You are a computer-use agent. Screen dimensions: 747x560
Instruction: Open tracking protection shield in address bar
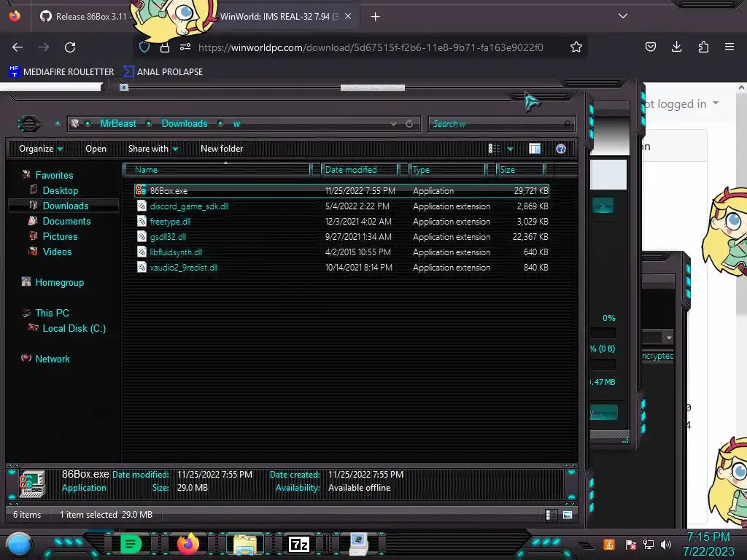(x=144, y=47)
